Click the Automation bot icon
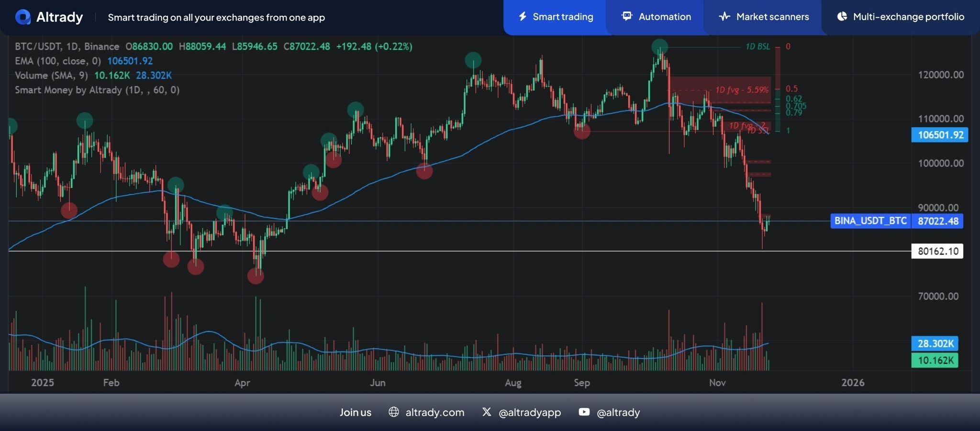This screenshot has height=431, width=980. 626,16
